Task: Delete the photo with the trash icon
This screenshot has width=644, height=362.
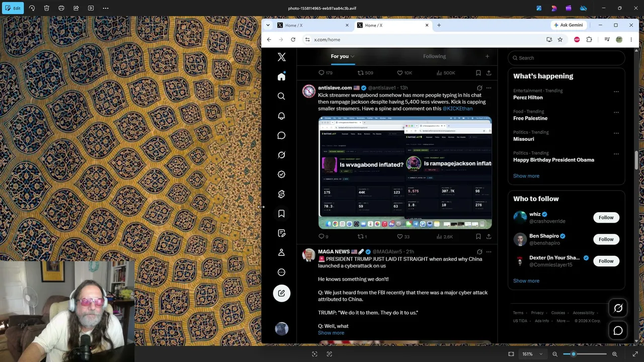Action: 46,8
